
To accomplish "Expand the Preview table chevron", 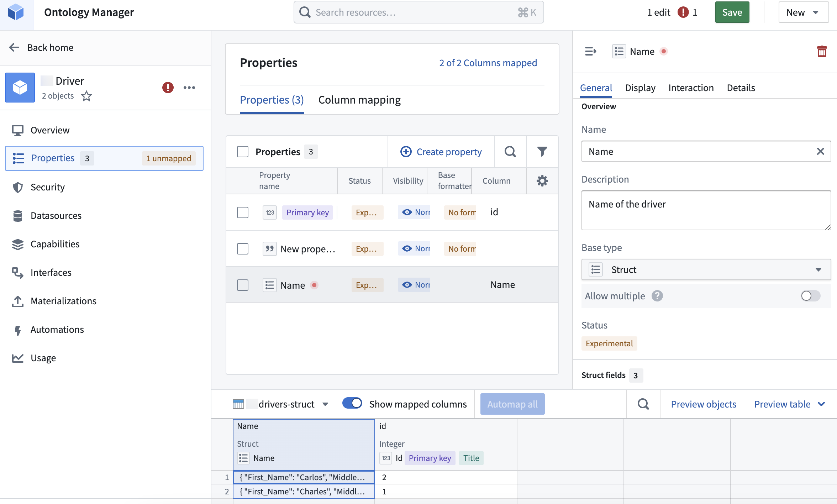I will coord(822,404).
